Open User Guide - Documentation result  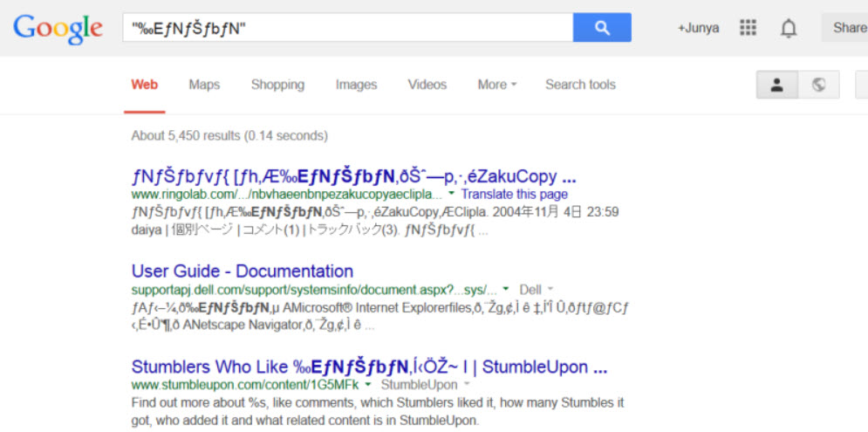[243, 271]
